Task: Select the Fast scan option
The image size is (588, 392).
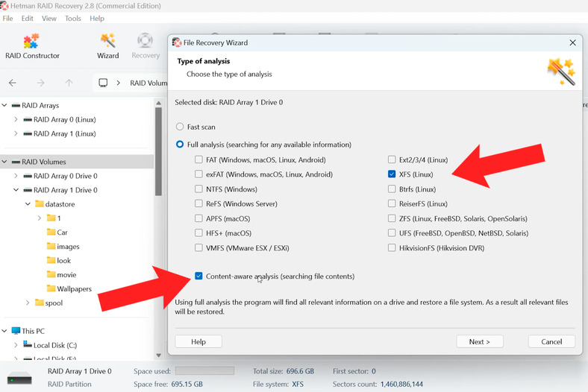Action: coord(180,127)
